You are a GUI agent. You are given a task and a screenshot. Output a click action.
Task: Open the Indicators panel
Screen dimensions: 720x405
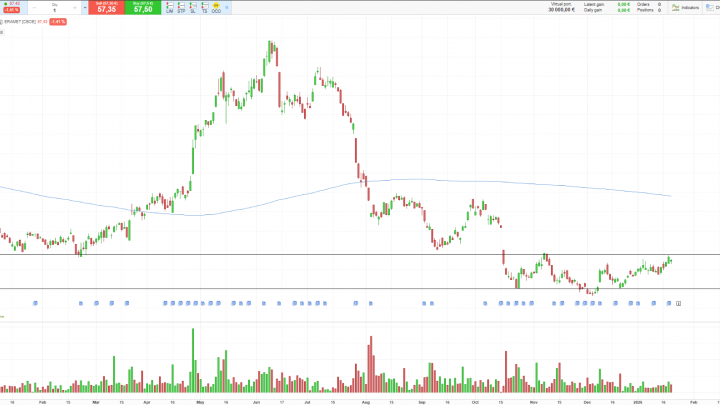[685, 7]
